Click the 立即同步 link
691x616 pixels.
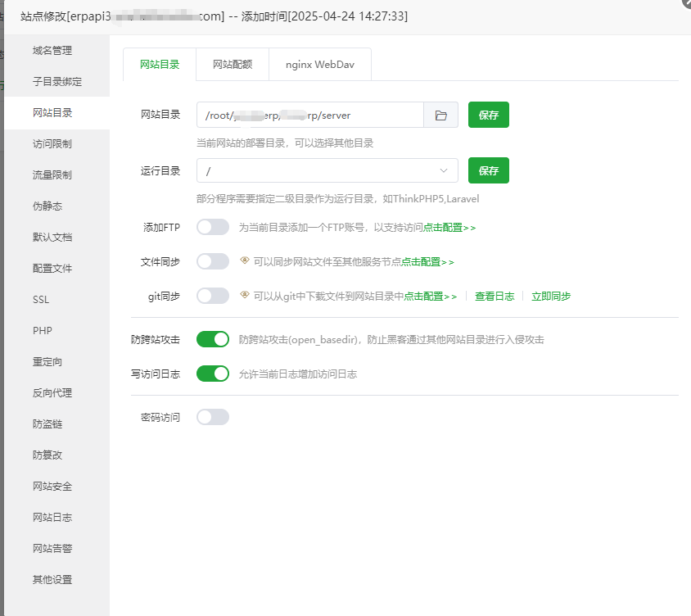(551, 297)
